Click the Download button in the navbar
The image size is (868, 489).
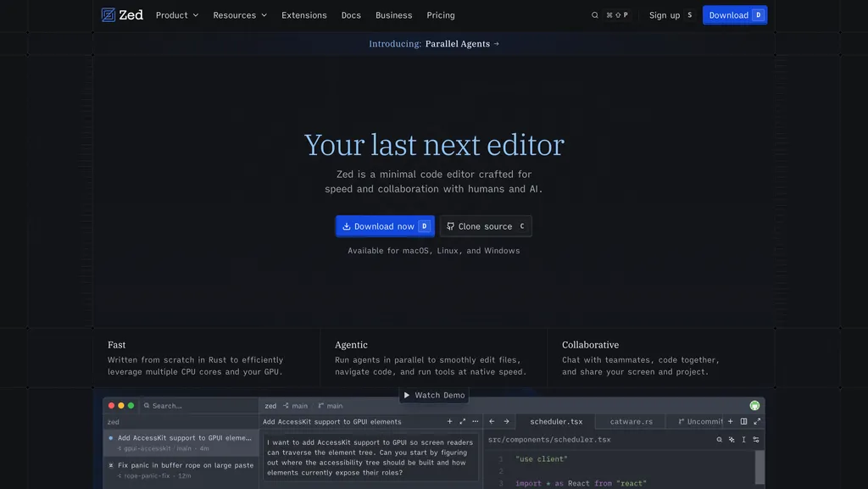pos(735,15)
